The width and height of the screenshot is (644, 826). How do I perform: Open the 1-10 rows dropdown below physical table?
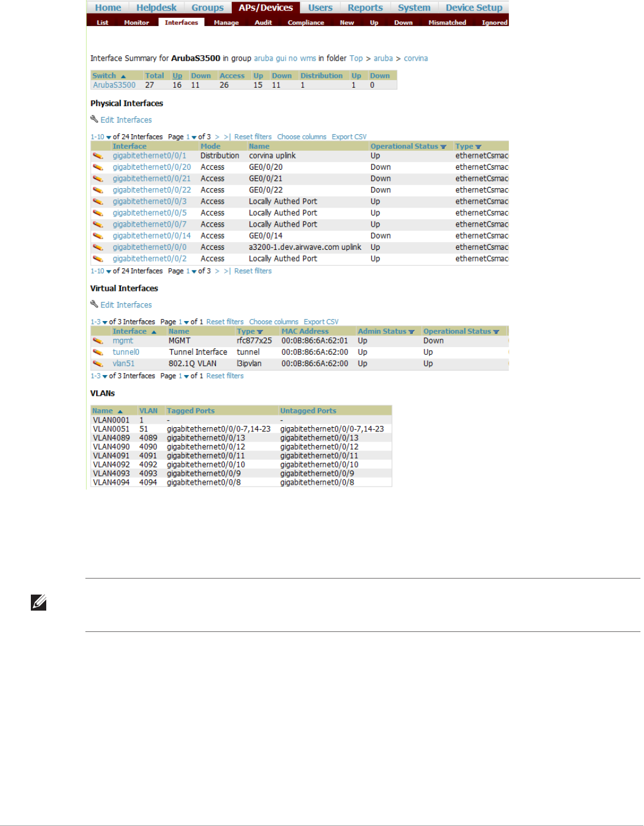101,271
